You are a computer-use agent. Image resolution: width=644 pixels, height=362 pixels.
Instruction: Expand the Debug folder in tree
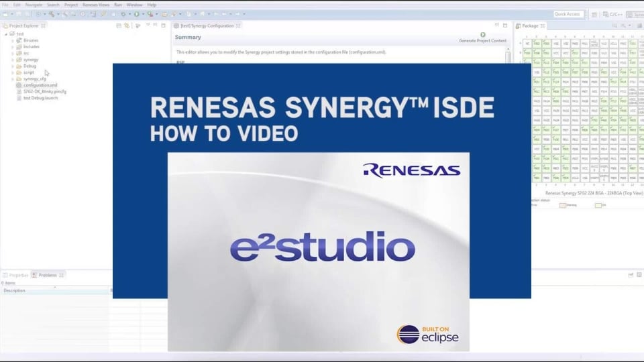[12, 66]
